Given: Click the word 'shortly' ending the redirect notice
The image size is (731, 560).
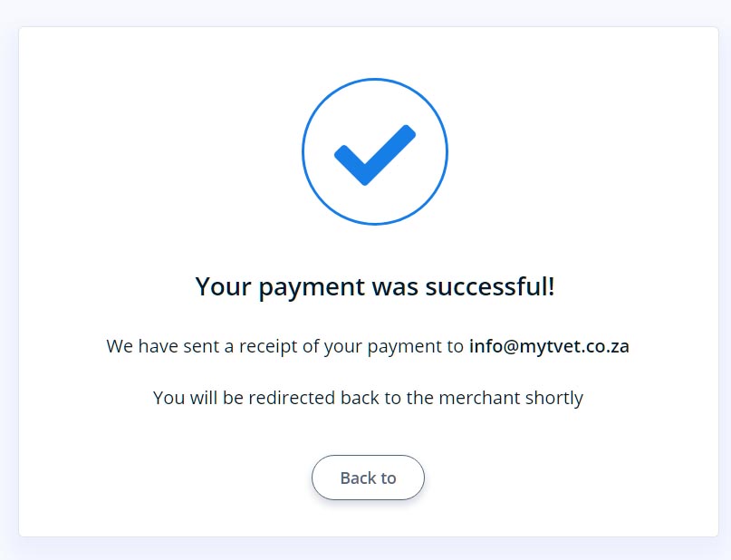Looking at the screenshot, I should (x=553, y=397).
